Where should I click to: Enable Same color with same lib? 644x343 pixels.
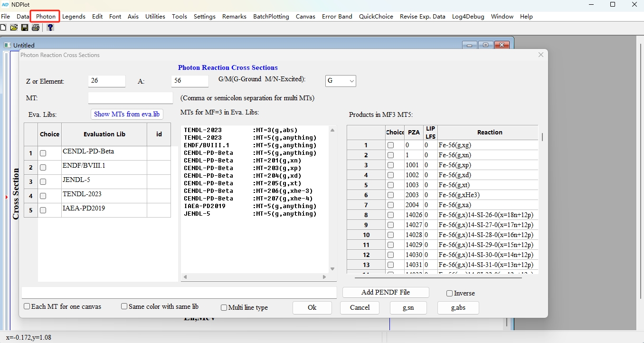click(124, 306)
